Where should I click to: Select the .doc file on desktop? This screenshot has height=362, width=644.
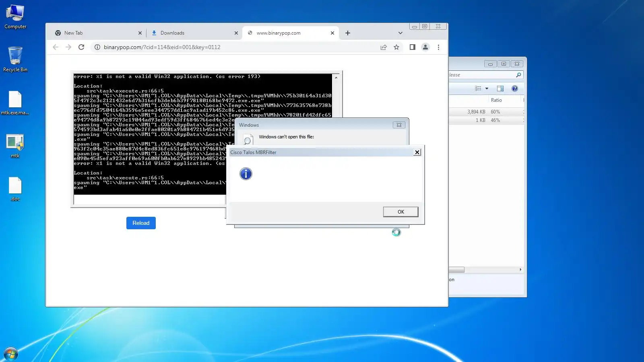click(15, 189)
